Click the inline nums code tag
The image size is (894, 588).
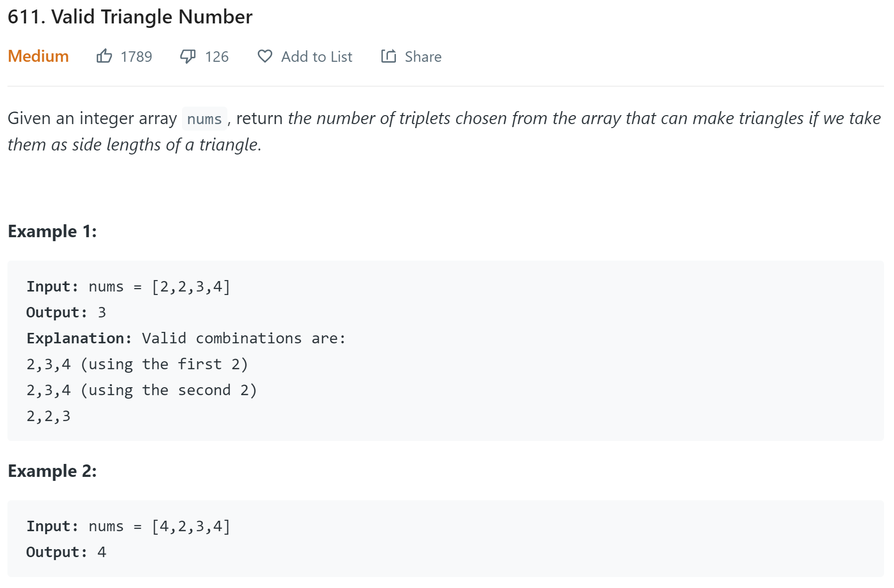pyautogui.click(x=204, y=119)
